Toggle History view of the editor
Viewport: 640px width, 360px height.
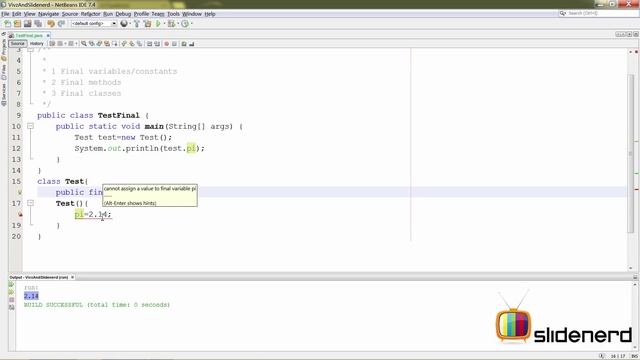[36, 44]
